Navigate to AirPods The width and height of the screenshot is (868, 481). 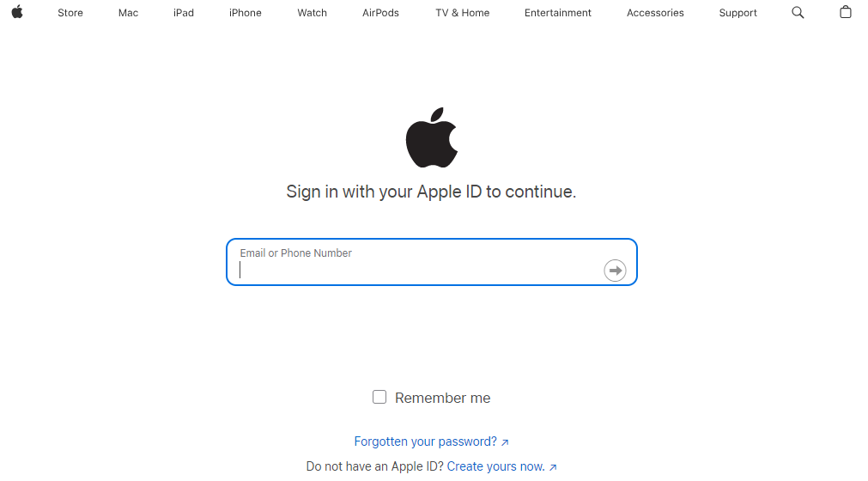point(380,13)
